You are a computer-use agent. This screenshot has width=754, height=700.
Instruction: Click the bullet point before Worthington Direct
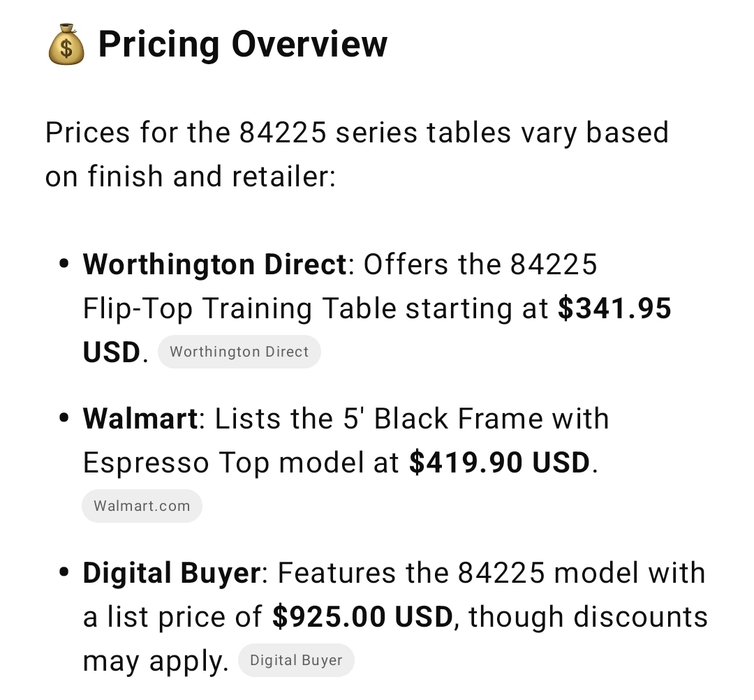coord(65,265)
